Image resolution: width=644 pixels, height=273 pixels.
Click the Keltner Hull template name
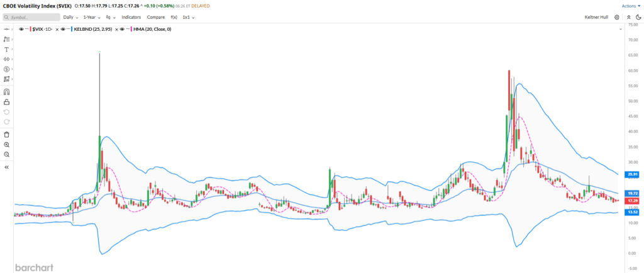point(597,17)
